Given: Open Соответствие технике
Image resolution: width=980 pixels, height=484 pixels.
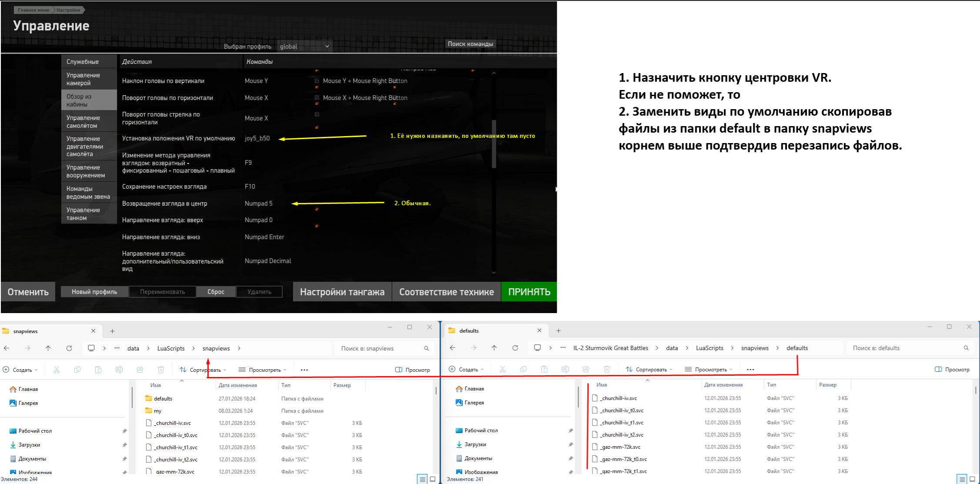Looking at the screenshot, I should click(446, 292).
